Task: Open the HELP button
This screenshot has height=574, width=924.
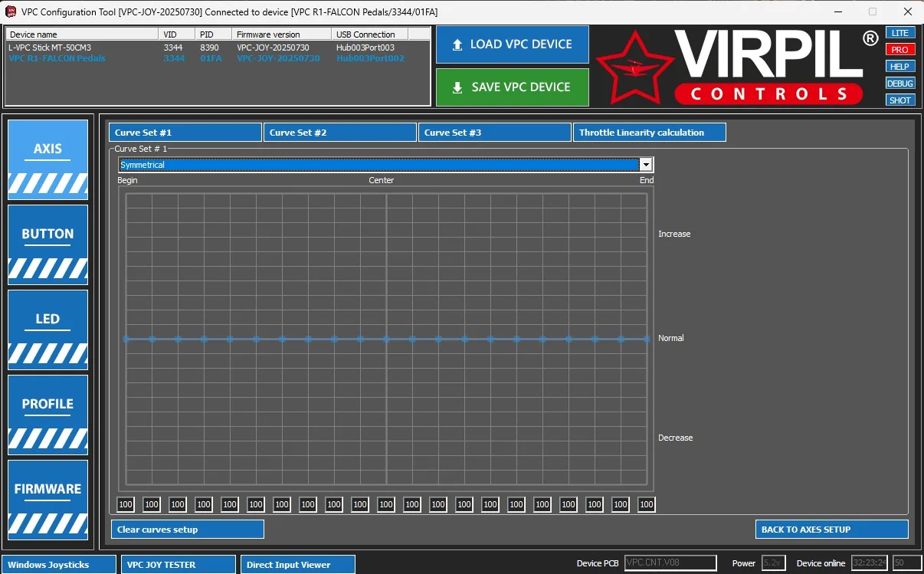Action: pyautogui.click(x=900, y=67)
